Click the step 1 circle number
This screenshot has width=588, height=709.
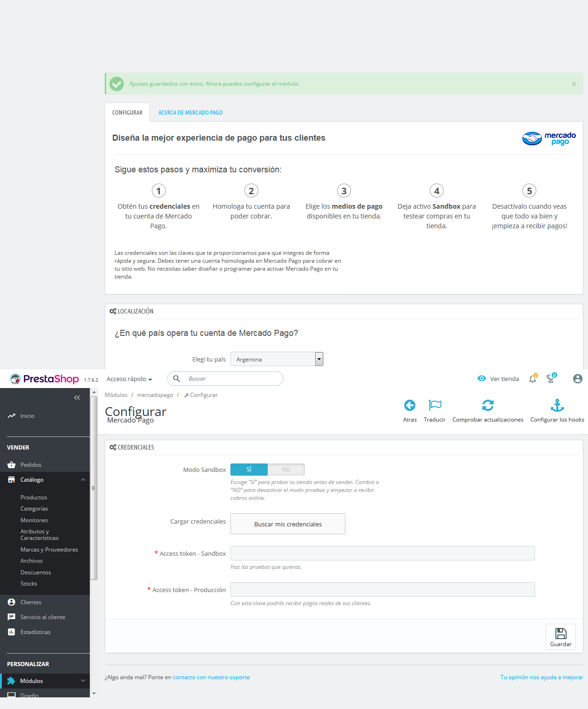coord(159,191)
